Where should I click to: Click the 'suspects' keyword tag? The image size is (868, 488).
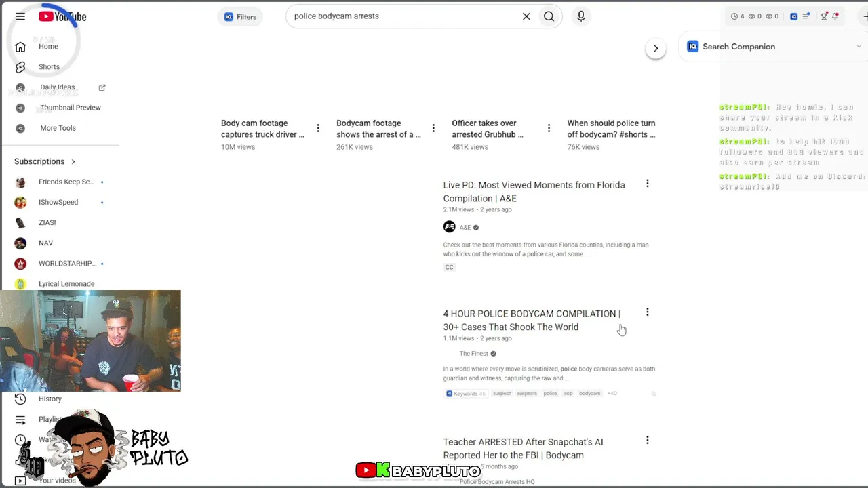(527, 394)
